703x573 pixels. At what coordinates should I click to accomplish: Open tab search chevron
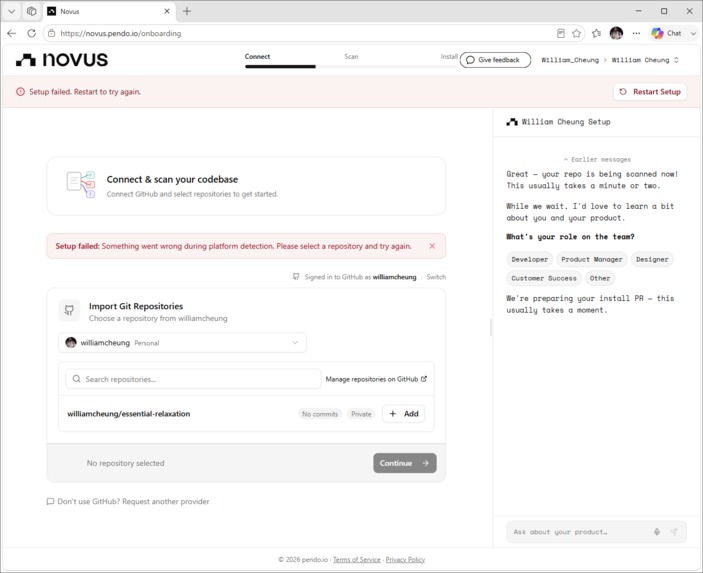12,11
